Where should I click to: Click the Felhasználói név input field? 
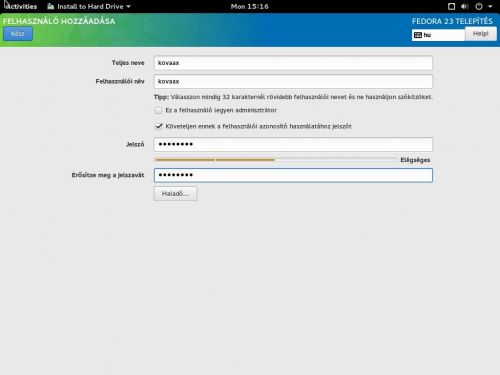pos(293,81)
